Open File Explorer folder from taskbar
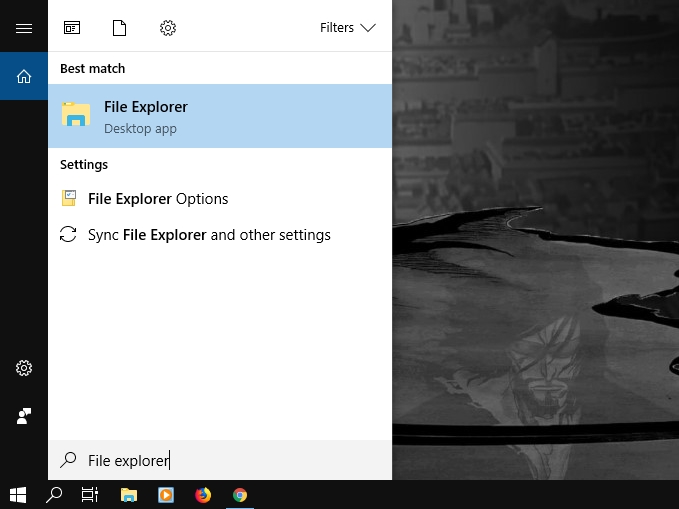Image resolution: width=679 pixels, height=509 pixels. (129, 495)
